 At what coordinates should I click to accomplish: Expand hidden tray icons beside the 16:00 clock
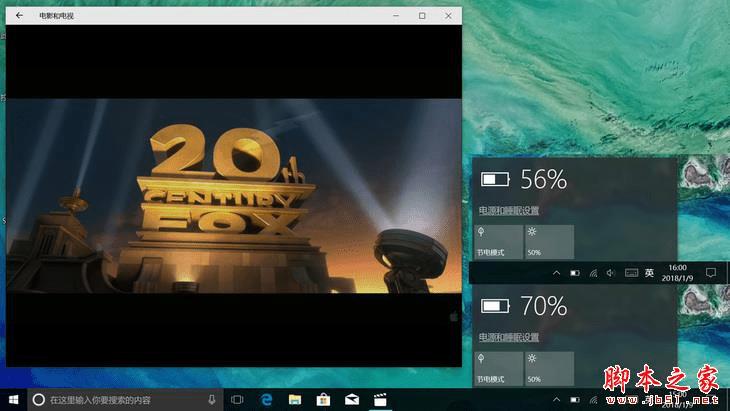tap(556, 273)
